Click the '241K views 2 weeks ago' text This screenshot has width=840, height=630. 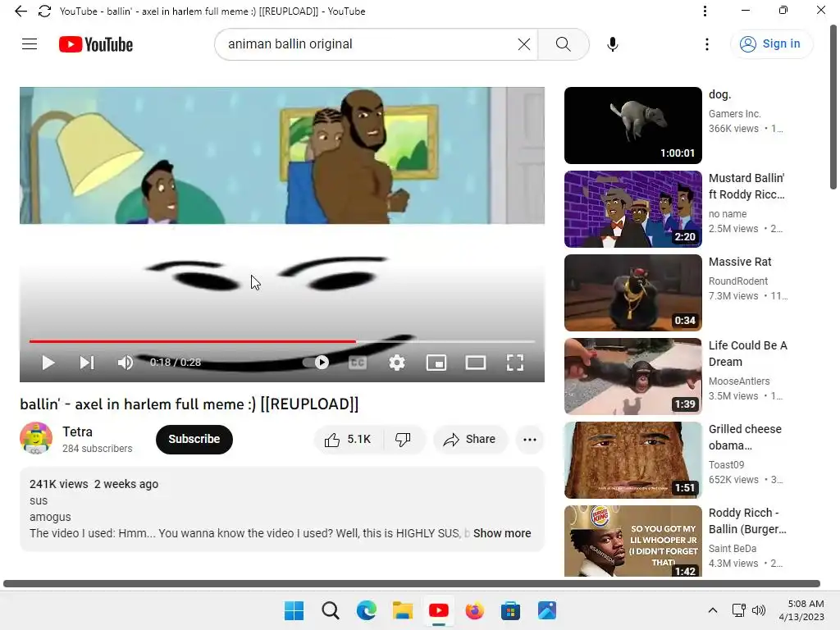94,484
